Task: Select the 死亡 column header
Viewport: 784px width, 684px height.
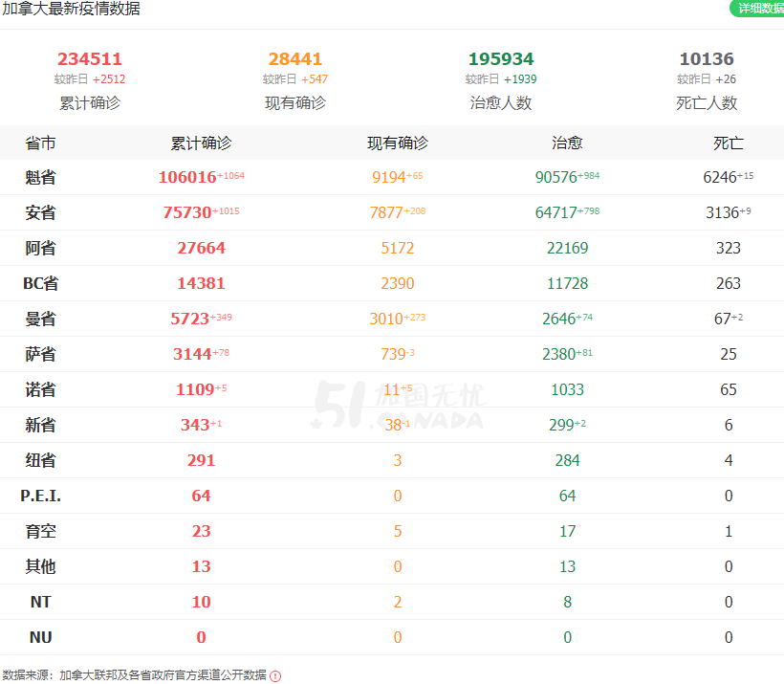Action: 728,143
